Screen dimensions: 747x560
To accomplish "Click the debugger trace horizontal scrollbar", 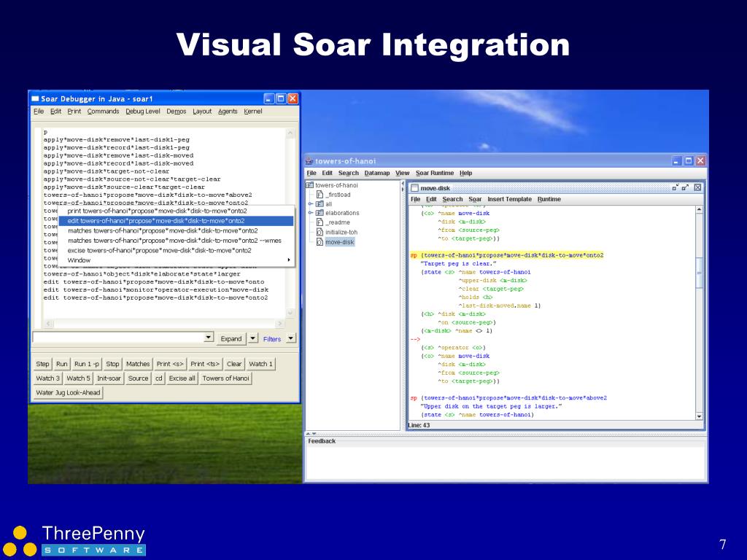I will click(x=164, y=324).
